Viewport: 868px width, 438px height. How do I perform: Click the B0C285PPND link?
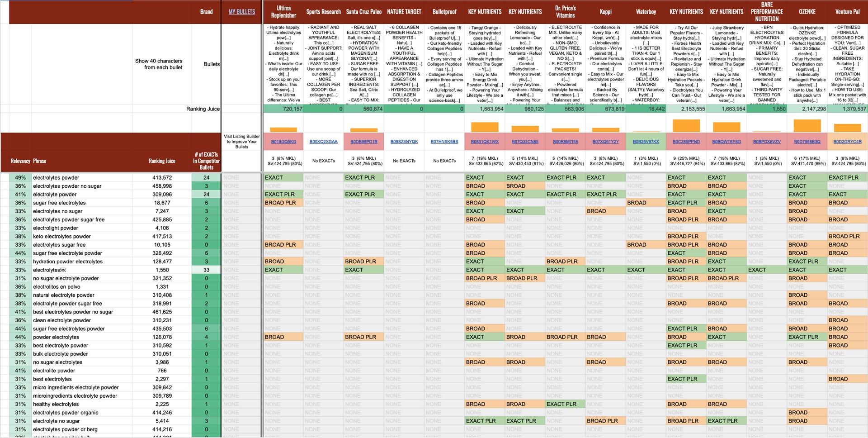686,142
